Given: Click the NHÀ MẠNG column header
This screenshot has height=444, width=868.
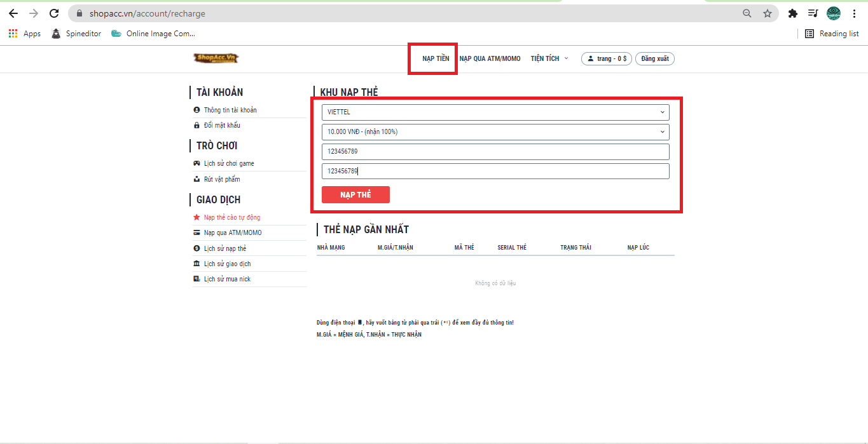Looking at the screenshot, I should pyautogui.click(x=331, y=248).
